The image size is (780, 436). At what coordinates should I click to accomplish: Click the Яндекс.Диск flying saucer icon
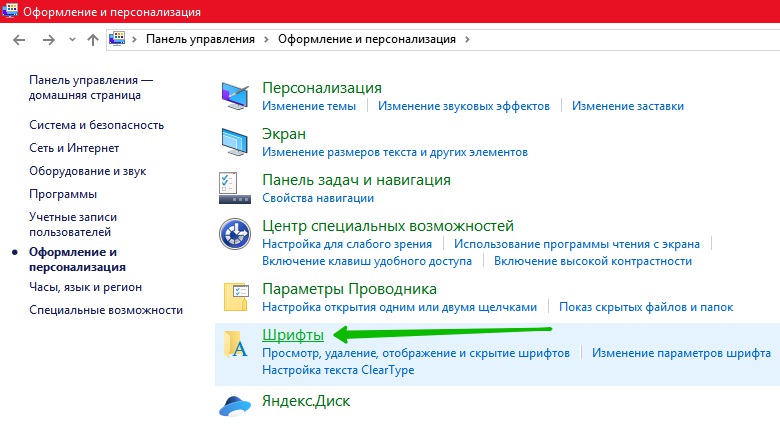(235, 405)
